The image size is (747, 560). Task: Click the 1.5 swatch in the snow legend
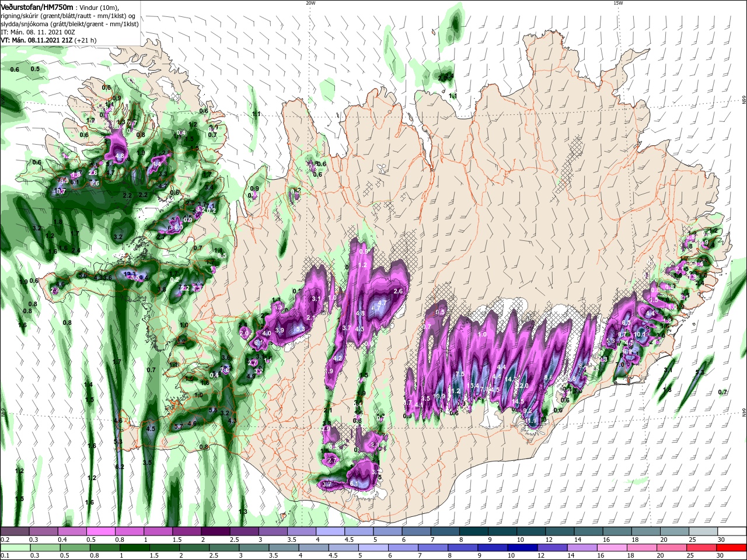[187, 531]
